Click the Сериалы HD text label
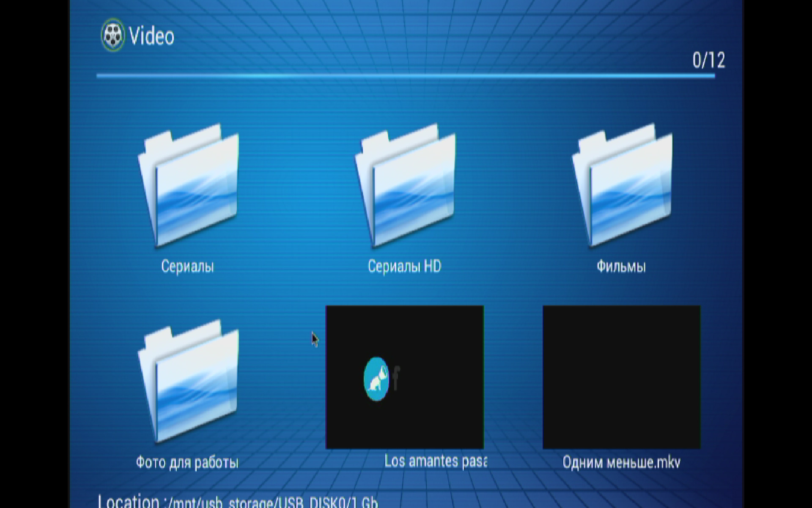The width and height of the screenshot is (812, 508). (404, 266)
